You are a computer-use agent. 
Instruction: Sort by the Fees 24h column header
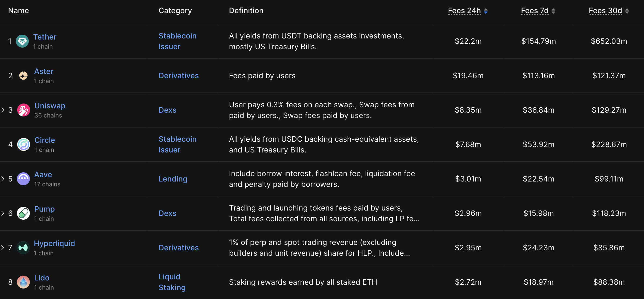464,11
